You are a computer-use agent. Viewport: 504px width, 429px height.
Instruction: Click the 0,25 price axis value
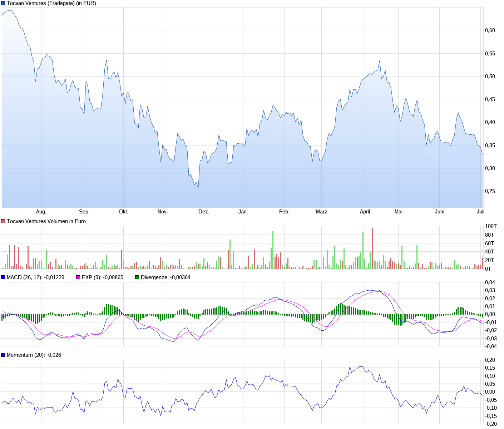(490, 191)
